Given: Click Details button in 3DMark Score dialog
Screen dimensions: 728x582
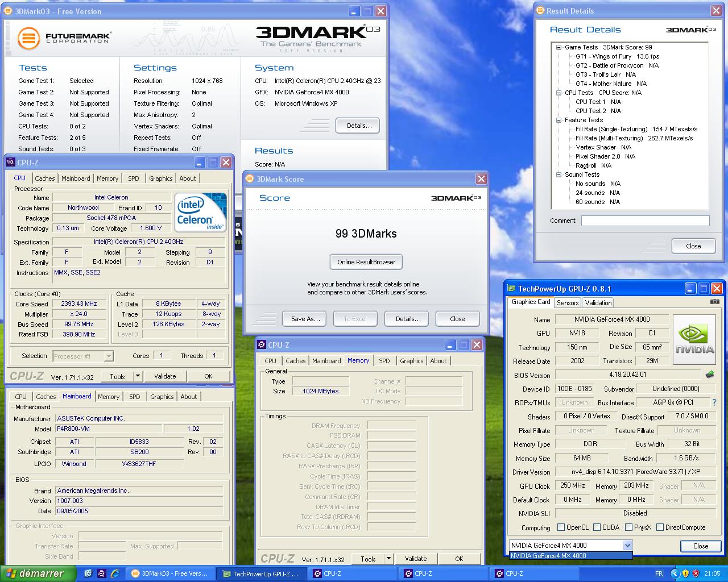Looking at the screenshot, I should [407, 319].
